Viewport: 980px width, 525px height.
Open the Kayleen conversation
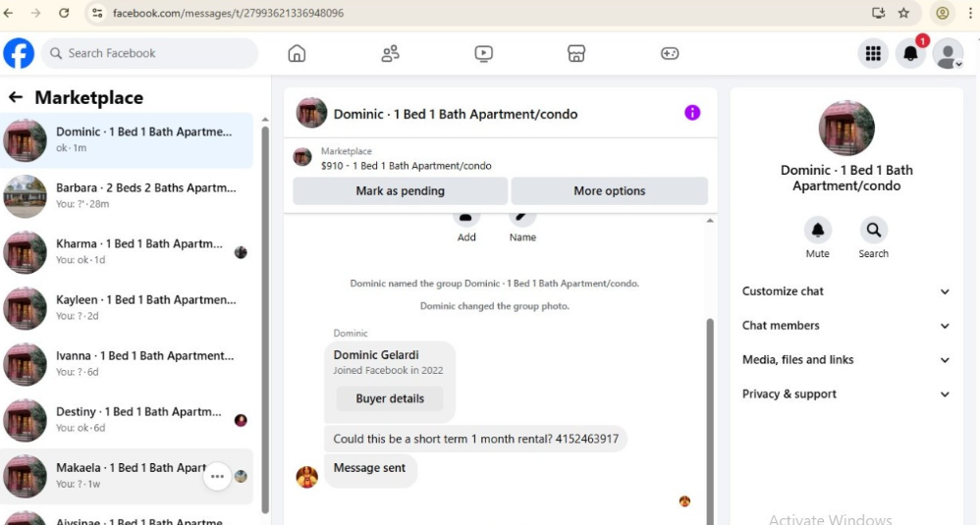127,308
